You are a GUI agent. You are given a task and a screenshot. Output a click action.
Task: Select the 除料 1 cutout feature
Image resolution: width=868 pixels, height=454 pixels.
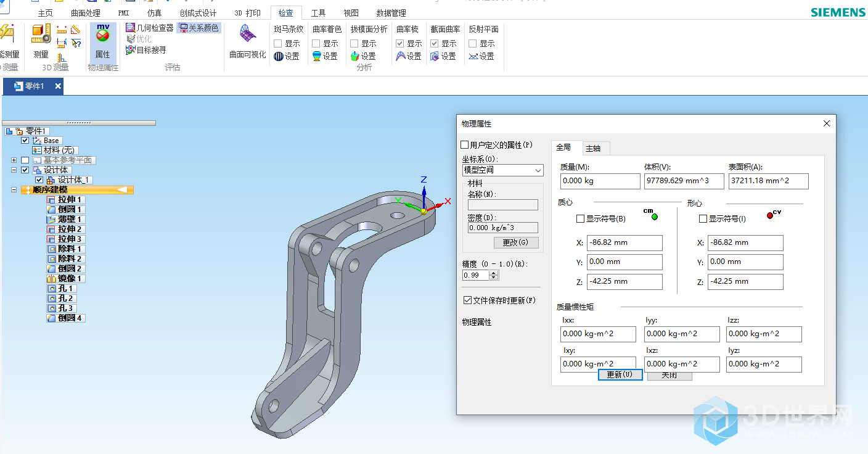click(x=65, y=249)
